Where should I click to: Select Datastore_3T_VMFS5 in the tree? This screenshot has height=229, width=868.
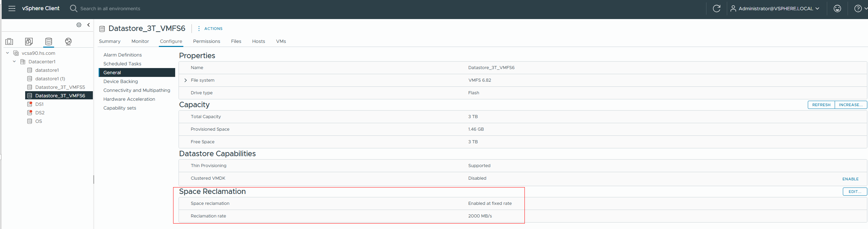pos(60,87)
